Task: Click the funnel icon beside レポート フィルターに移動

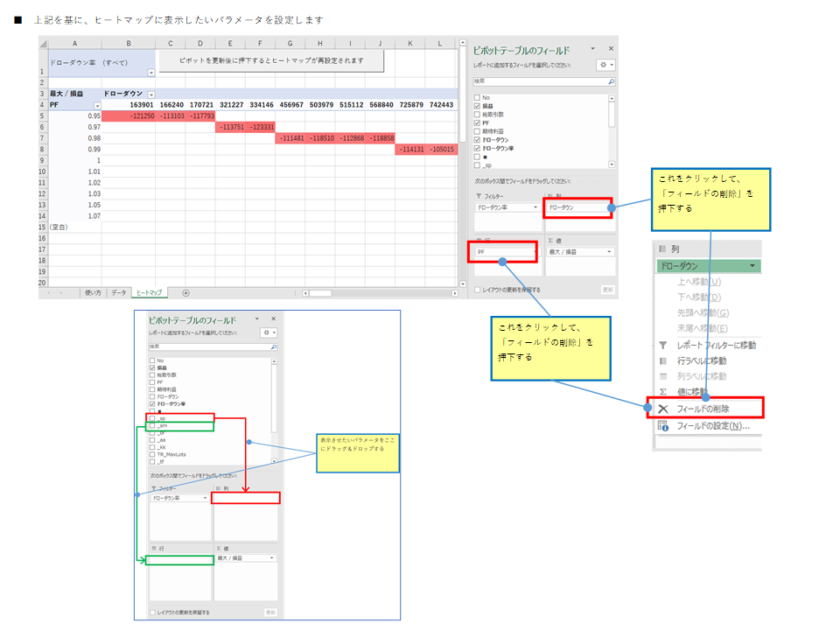Action: pos(663,345)
